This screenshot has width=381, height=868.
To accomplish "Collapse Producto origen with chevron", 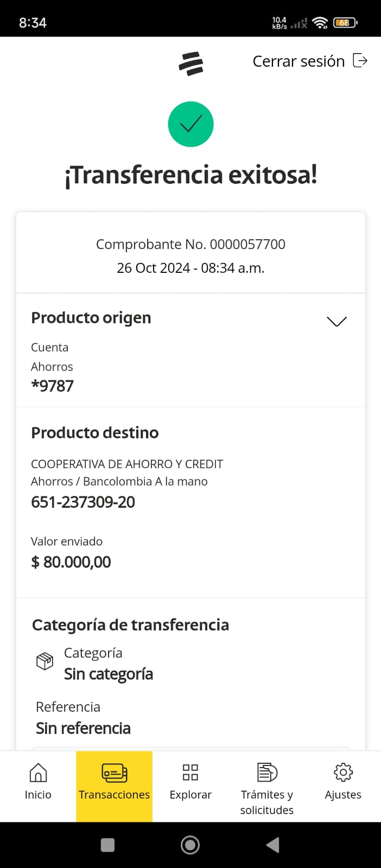I will pos(336,321).
